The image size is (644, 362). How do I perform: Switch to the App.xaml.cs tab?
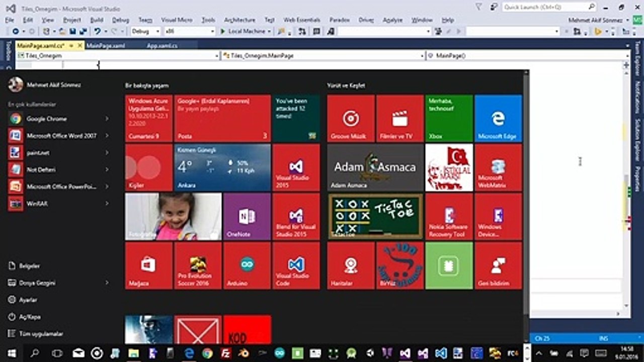tap(162, 45)
